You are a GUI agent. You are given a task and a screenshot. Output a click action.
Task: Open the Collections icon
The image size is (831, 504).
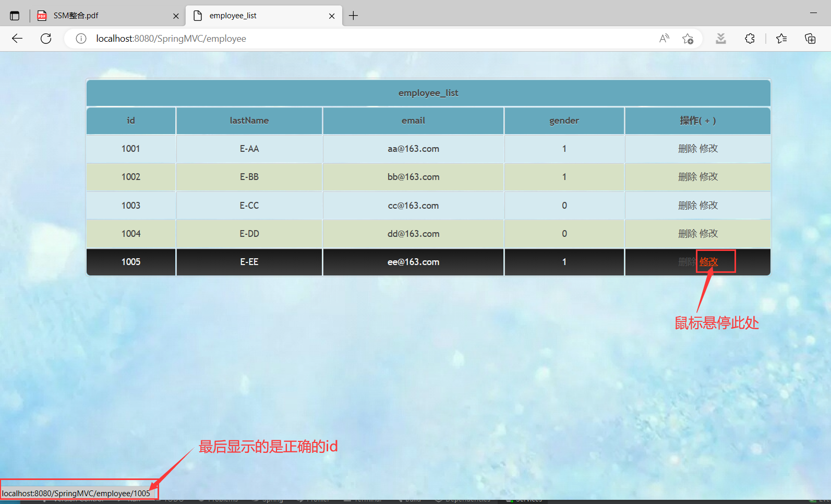tap(810, 39)
